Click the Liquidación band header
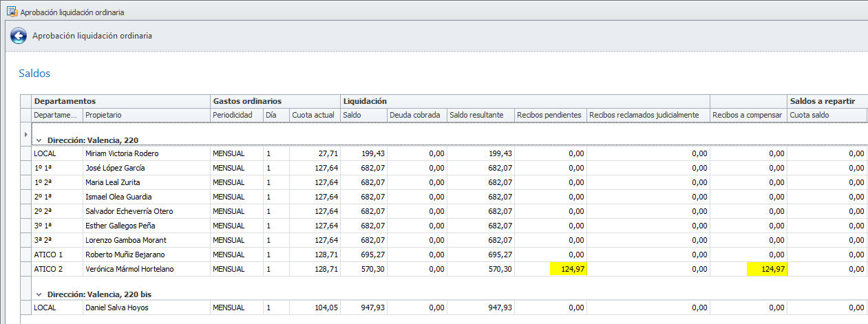 pyautogui.click(x=365, y=101)
